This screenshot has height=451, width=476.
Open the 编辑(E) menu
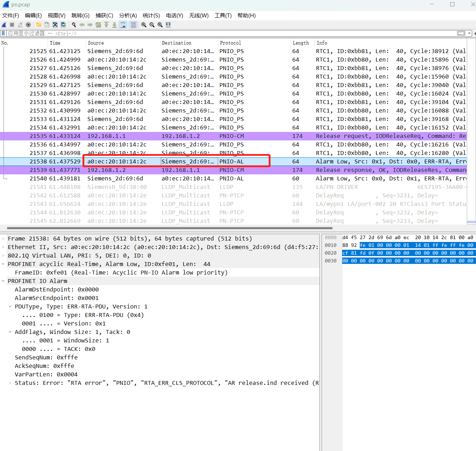click(x=33, y=16)
